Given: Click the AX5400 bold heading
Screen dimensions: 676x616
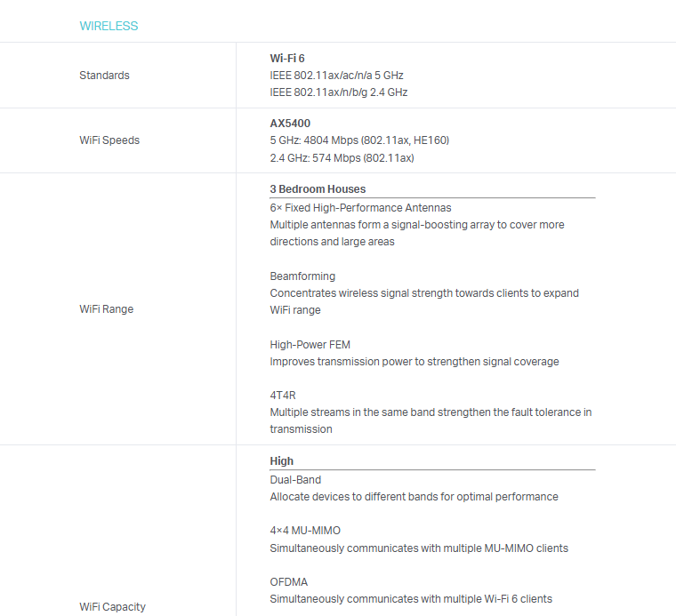Looking at the screenshot, I should (290, 124).
